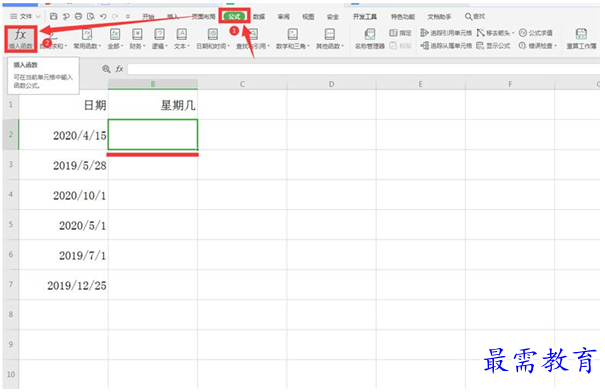Click the save icon in quick toolbar
Viewport: 605px width, 392px height.
tap(54, 16)
